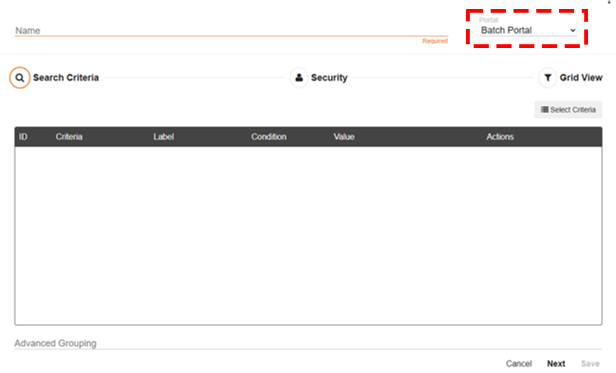Image resolution: width=616 pixels, height=373 pixels.
Task: Click the Advanced Grouping field
Action: coord(308,343)
